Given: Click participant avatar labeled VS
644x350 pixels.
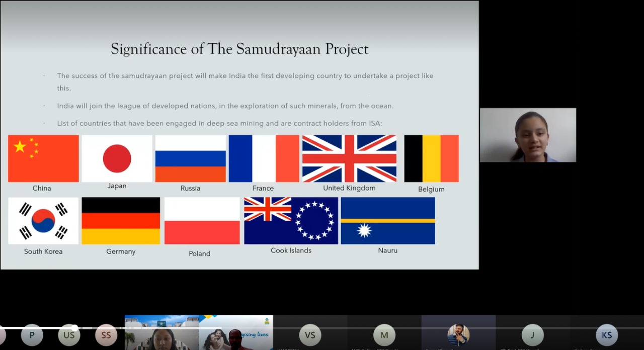Looking at the screenshot, I should (x=310, y=335).
